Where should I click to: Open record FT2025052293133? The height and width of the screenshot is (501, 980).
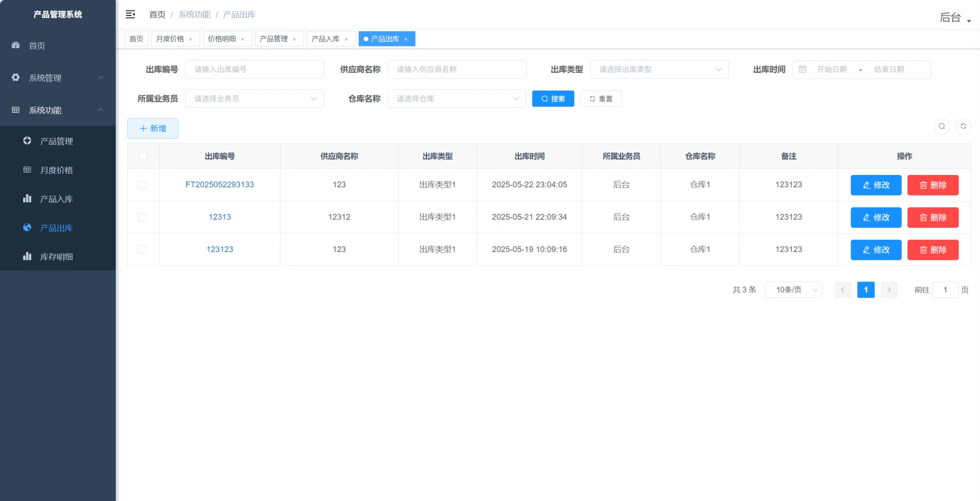(220, 185)
